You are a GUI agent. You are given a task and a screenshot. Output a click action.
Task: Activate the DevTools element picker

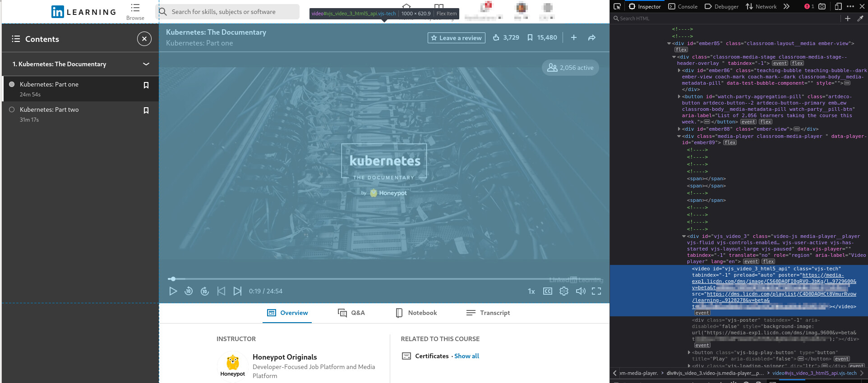(x=617, y=6)
